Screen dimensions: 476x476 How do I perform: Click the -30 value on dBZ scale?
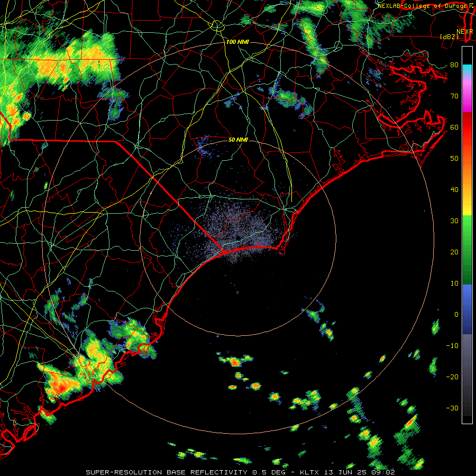pyautogui.click(x=452, y=408)
